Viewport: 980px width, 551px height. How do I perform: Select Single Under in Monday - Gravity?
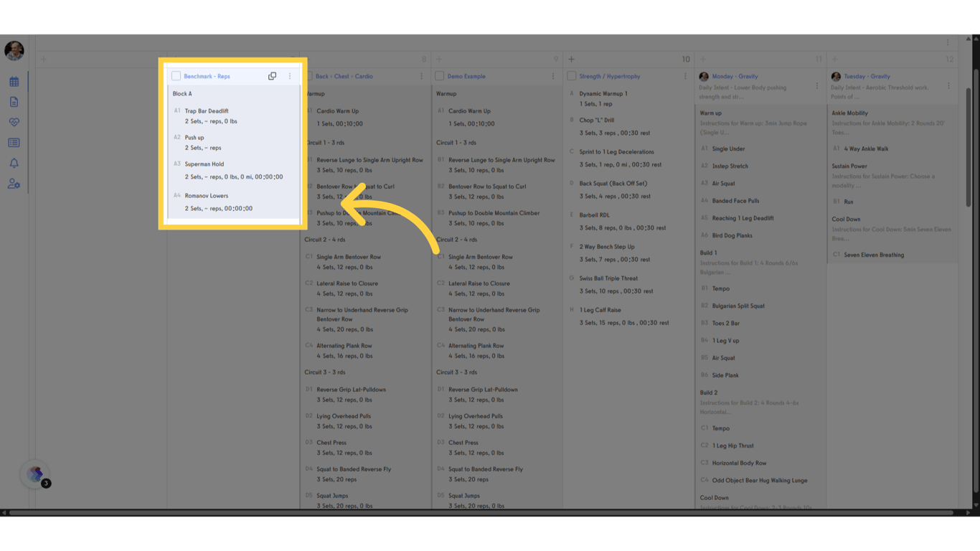[x=728, y=149]
